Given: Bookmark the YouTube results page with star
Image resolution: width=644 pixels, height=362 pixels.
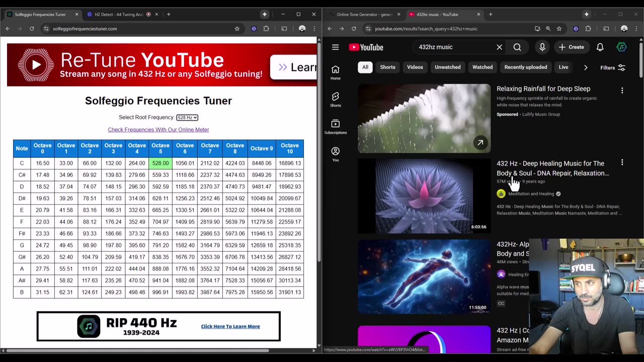Looking at the screenshot, I should pyautogui.click(x=559, y=29).
